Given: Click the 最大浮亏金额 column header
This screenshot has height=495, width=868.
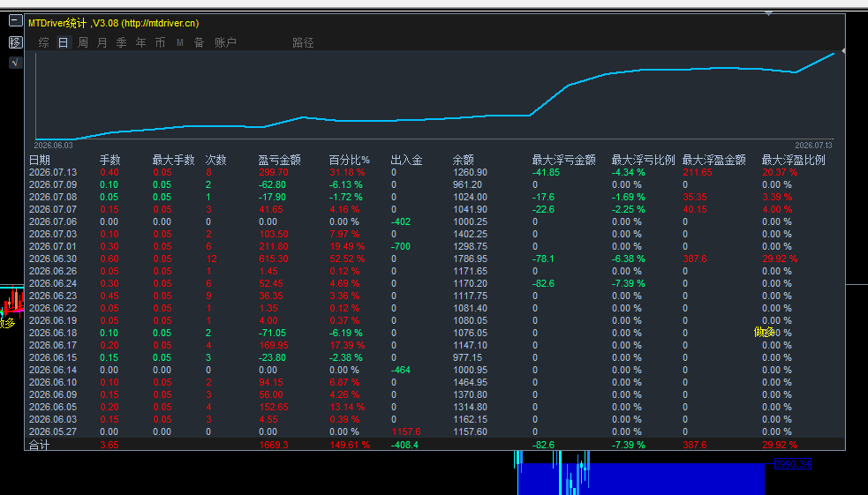Looking at the screenshot, I should [564, 160].
